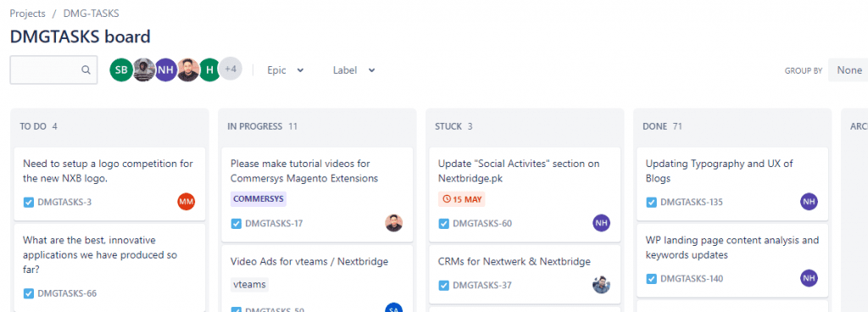The height and width of the screenshot is (312, 868).
Task: Open issue key DMGTASKS-17
Action: pyautogui.click(x=274, y=224)
